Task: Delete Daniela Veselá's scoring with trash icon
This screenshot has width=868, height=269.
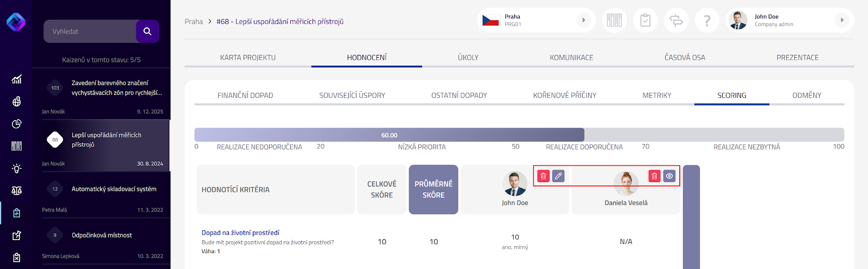Action: pos(654,176)
